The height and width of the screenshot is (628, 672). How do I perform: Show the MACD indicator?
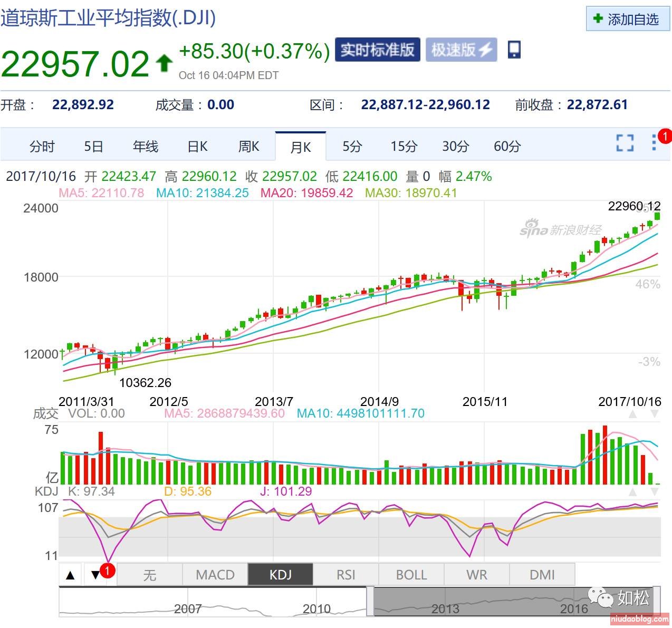click(215, 575)
